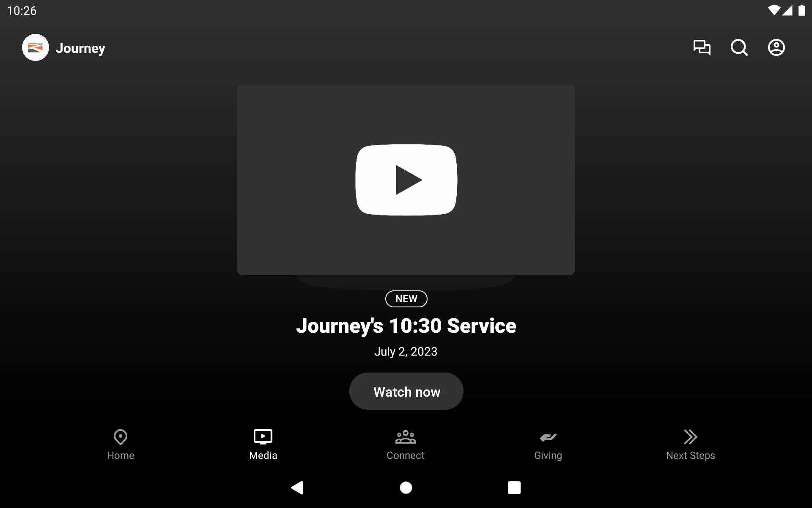Screen dimensions: 812x508
Task: Select the Next Steps icon
Action: (x=690, y=436)
